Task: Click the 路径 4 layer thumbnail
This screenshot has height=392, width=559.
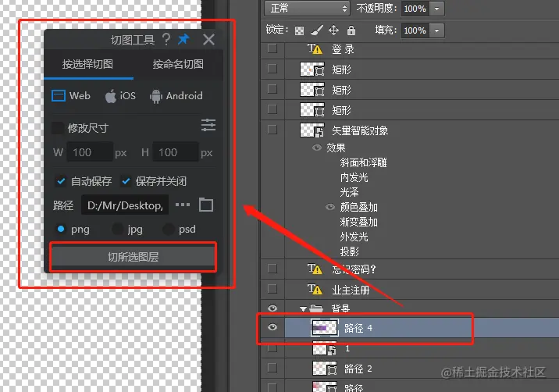Action: coord(325,328)
